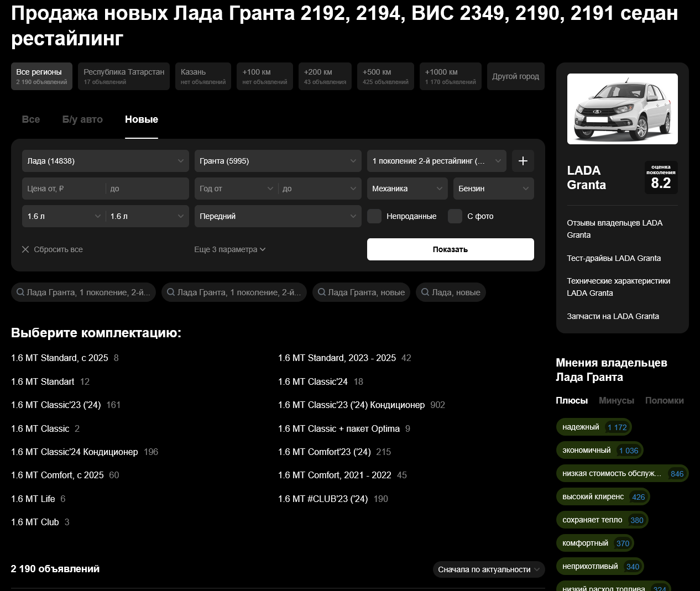Select the 1.6 MT Classic'23 ('24) Кондиционер trim
This screenshot has height=591, width=700.
(351, 405)
